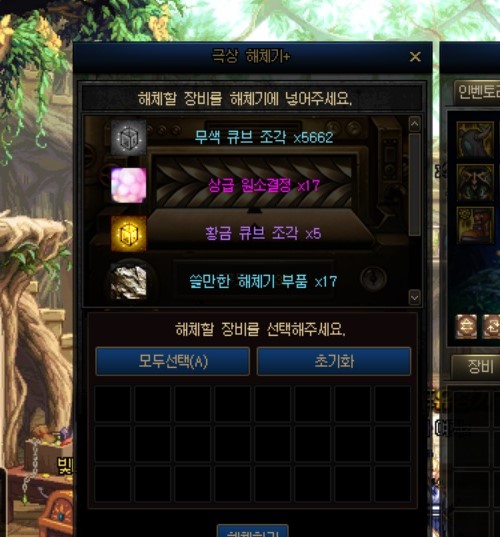500x537 pixels.
Task: Switch to the 장비 tab
Action: pos(478,367)
